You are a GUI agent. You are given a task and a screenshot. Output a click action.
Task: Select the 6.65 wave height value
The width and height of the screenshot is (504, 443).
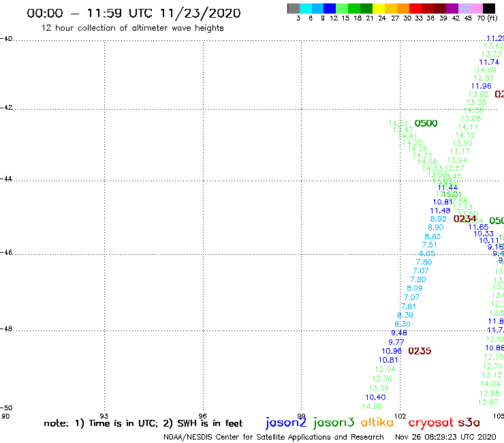[427, 254]
